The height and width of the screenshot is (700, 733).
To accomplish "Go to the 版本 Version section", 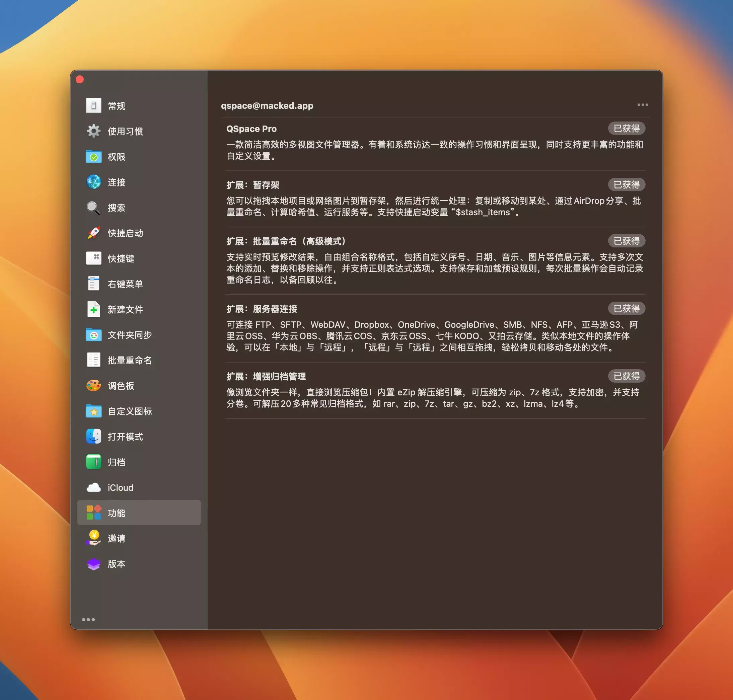I will (x=117, y=564).
